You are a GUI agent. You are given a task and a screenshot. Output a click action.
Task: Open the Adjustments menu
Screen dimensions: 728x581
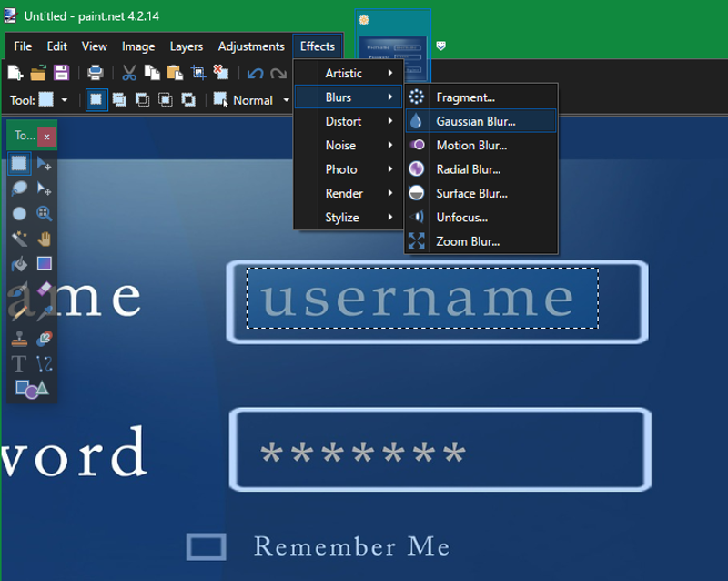(251, 46)
